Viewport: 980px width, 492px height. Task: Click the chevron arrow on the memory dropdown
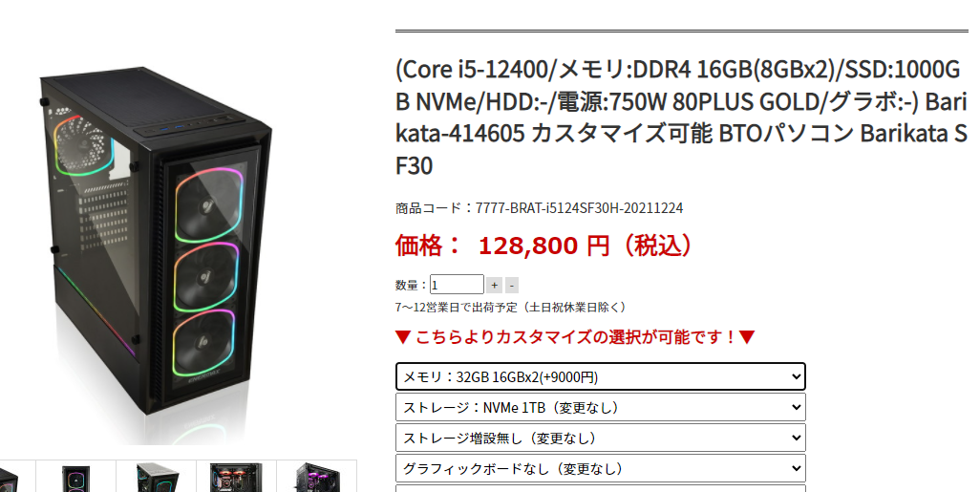796,376
